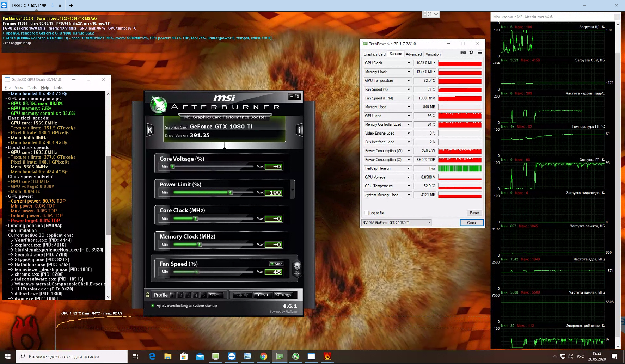
Task: Open Task View on the taskbar
Action: (x=135, y=357)
